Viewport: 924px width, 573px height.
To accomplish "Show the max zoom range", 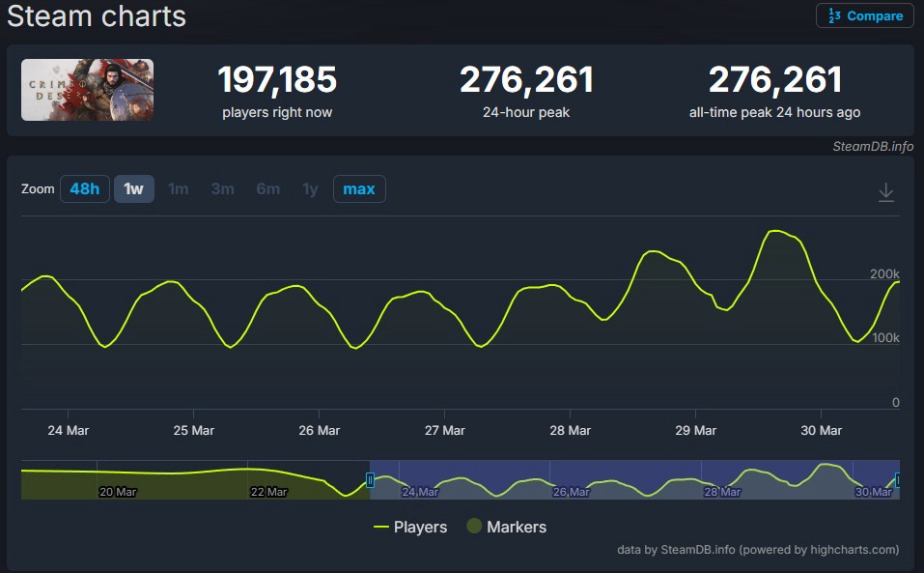I will tap(358, 188).
